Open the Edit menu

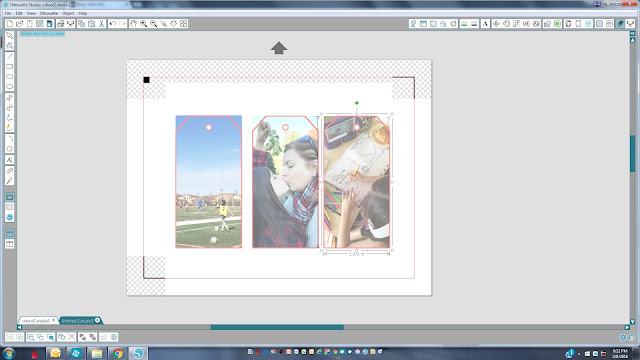point(19,13)
